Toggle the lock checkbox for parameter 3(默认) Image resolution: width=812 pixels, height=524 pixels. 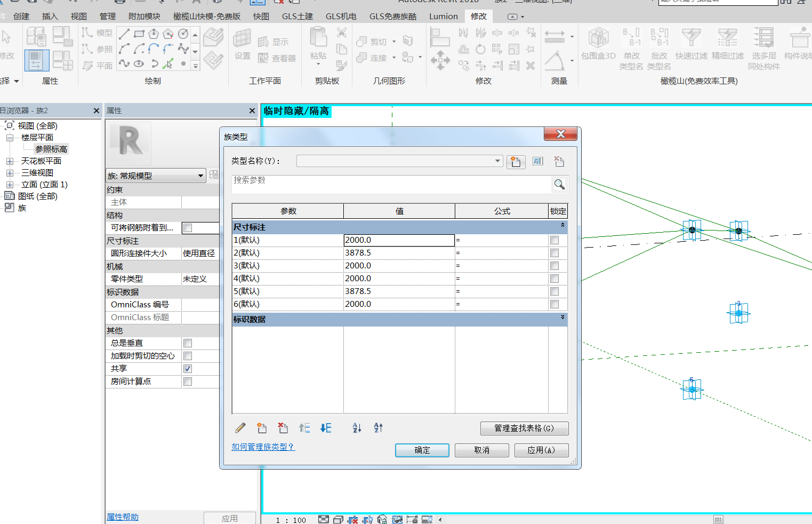tap(554, 266)
